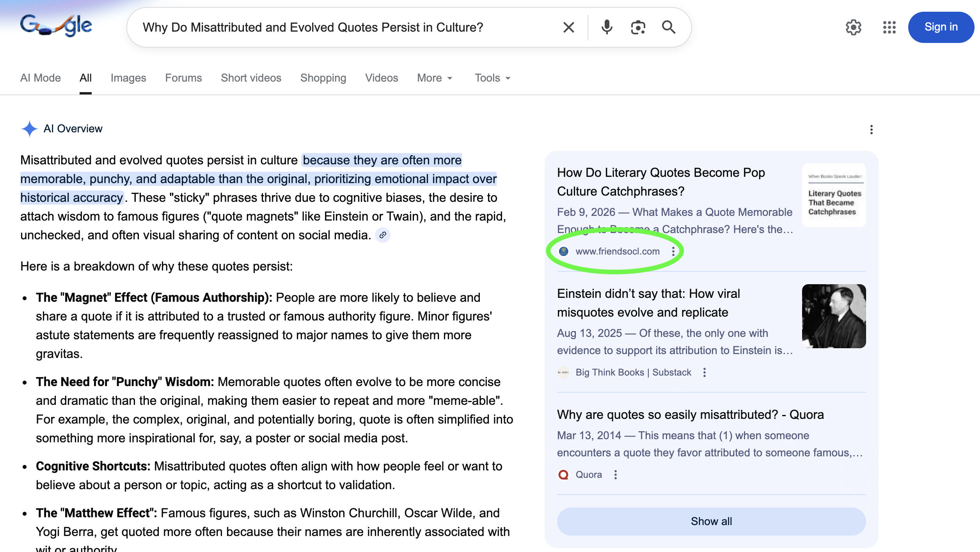Click the snippet date 'Feb 9, 2026'
This screenshot has width=980, height=552.
click(586, 212)
